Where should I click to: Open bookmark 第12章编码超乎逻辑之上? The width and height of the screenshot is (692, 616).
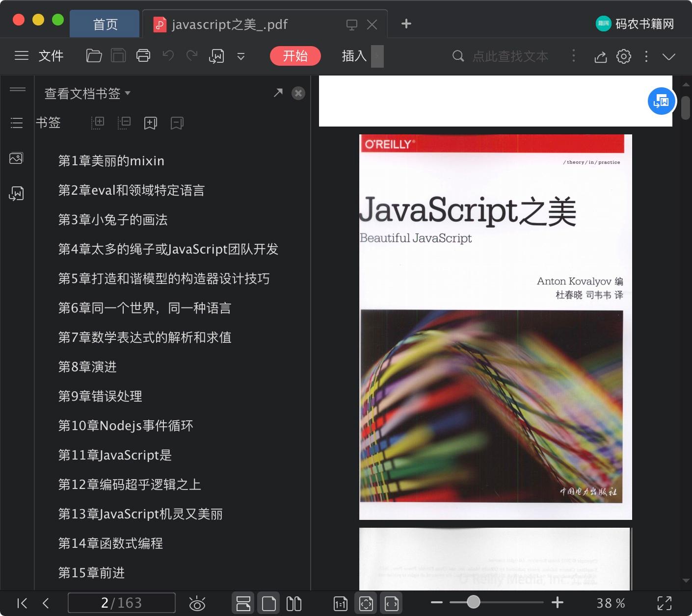point(130,485)
